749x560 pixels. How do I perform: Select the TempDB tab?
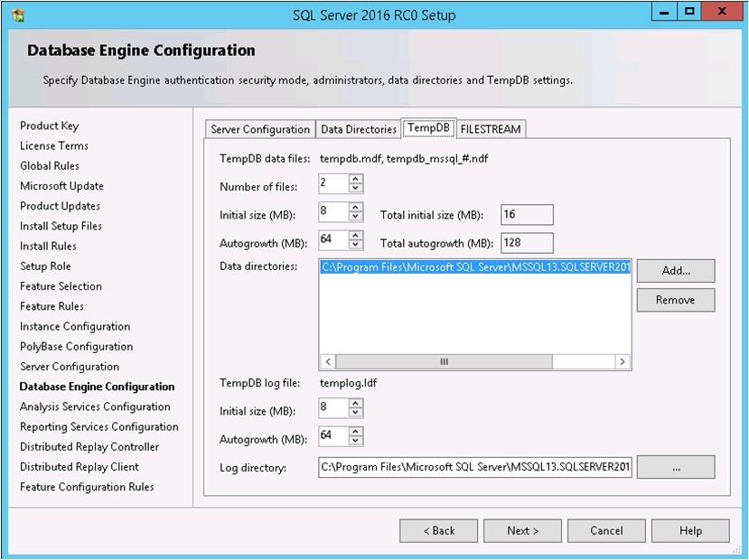coord(428,128)
